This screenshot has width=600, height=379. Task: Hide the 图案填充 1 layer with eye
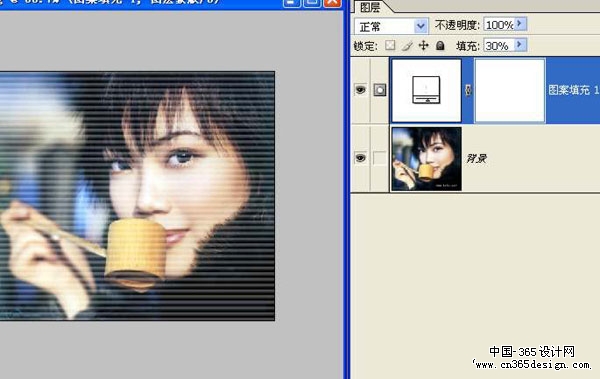tap(360, 90)
